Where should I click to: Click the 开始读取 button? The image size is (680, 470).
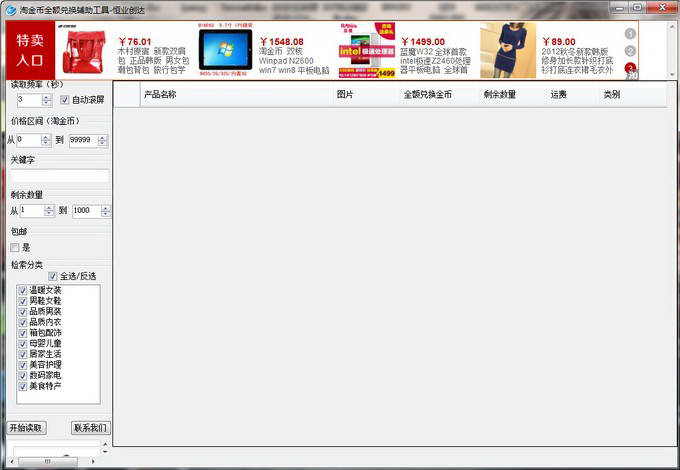[x=26, y=428]
